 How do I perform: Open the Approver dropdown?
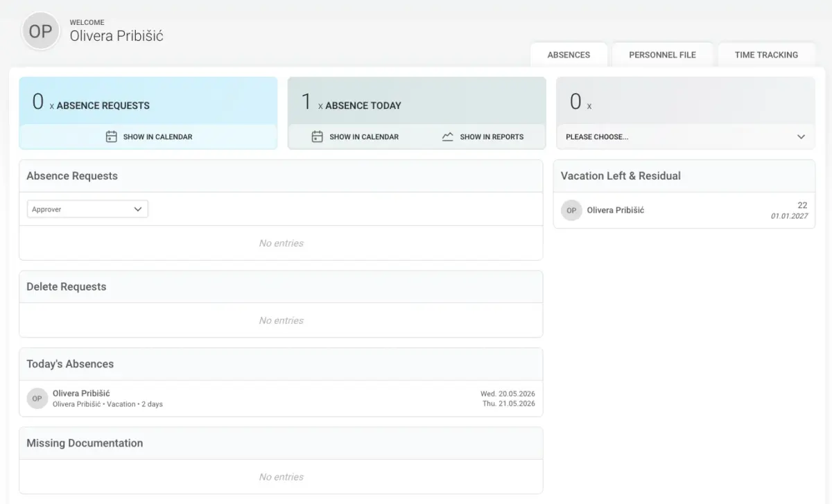click(87, 209)
